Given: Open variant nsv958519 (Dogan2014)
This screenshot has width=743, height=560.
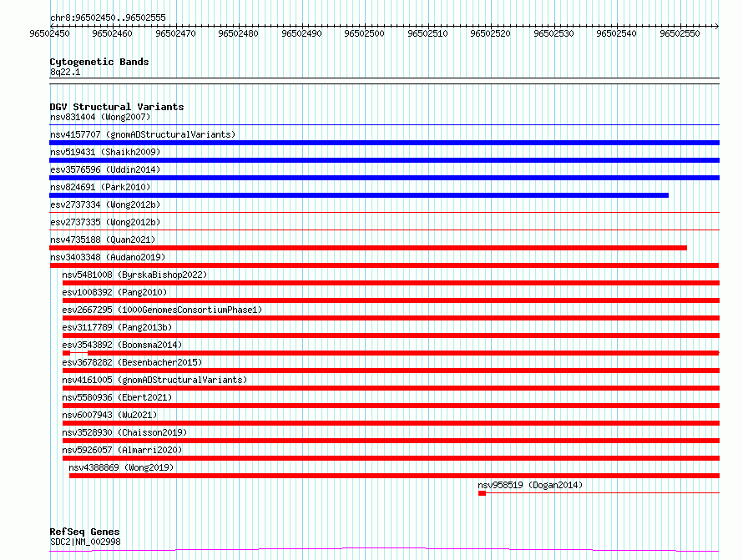Looking at the screenshot, I should (x=530, y=485).
